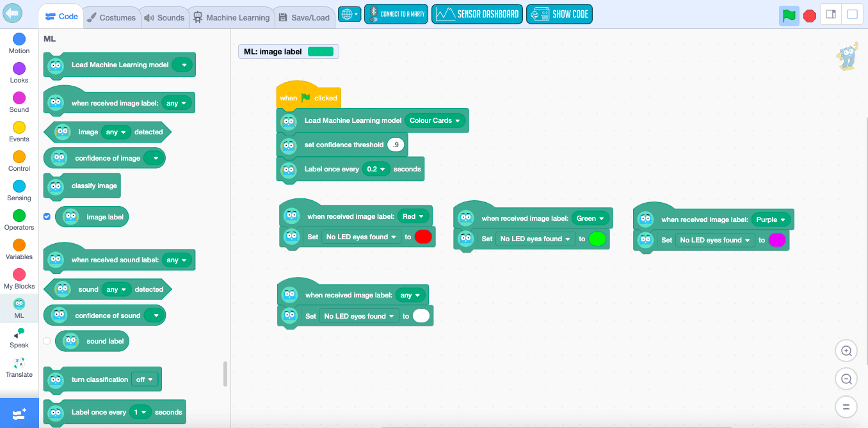Viewport: 868px width, 428px height.
Task: Open the 'Purple' image label dropdown
Action: (771, 219)
